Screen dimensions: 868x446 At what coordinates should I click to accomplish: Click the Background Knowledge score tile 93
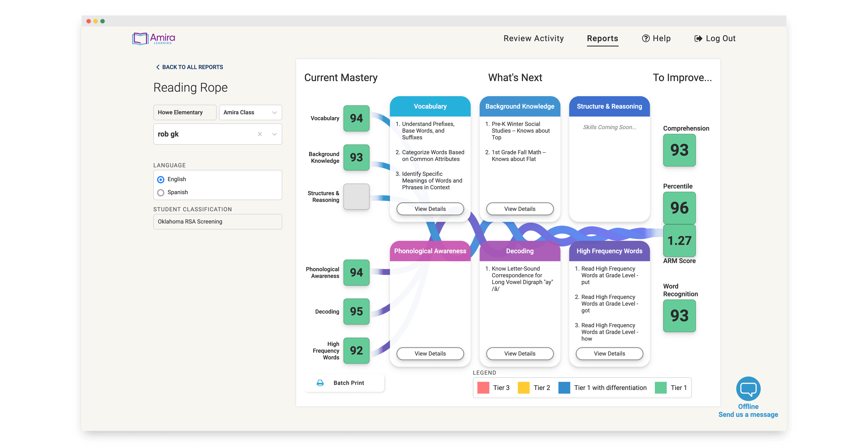pos(356,157)
